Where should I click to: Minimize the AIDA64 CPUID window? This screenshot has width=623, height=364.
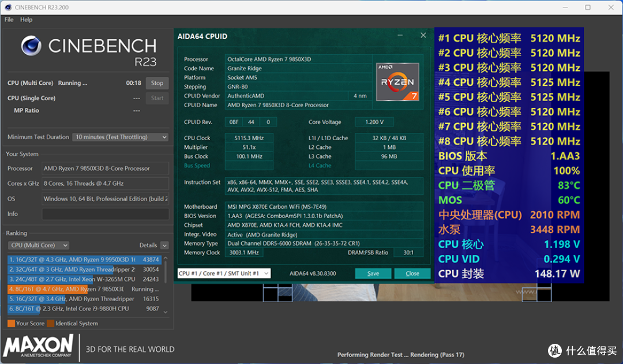[x=400, y=35]
